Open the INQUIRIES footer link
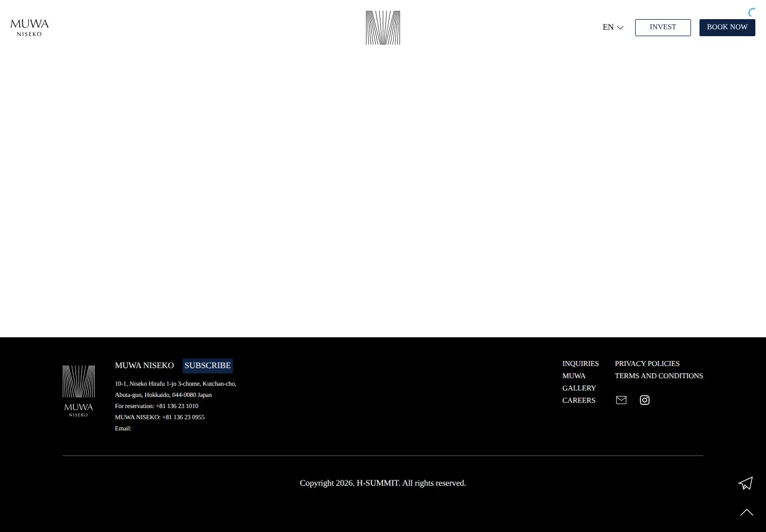The image size is (766, 532). click(x=580, y=363)
